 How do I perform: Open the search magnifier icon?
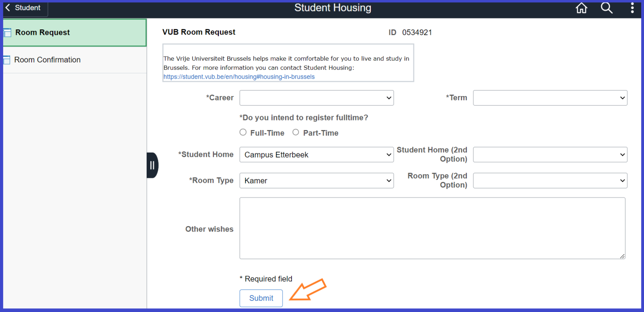click(607, 8)
